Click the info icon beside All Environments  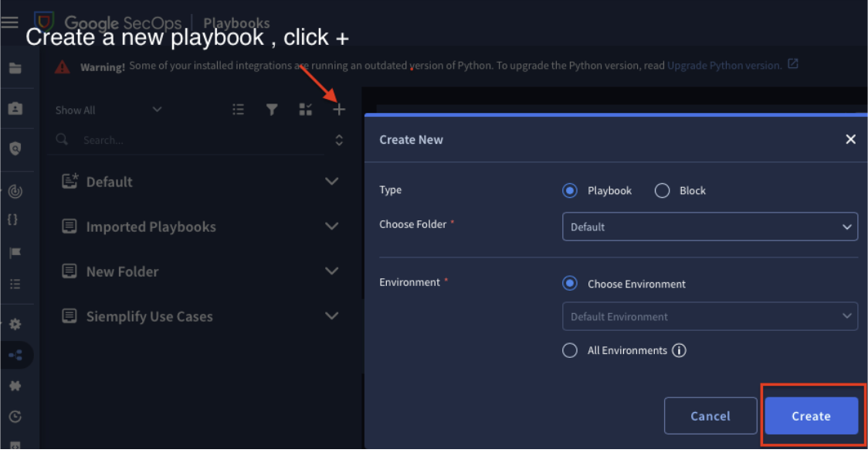[679, 350]
